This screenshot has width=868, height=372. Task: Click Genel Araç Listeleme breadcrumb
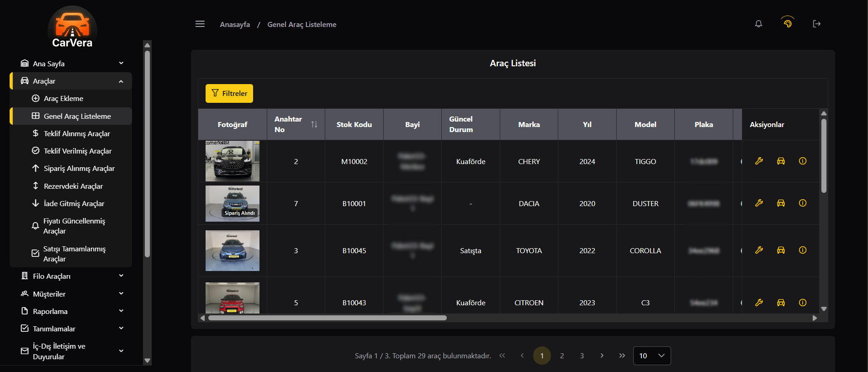[x=302, y=24]
